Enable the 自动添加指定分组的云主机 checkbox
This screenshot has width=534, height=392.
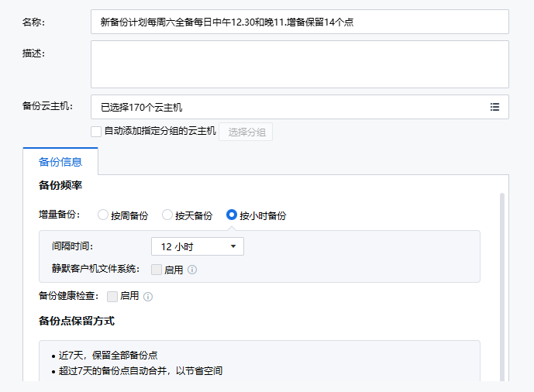coord(96,132)
